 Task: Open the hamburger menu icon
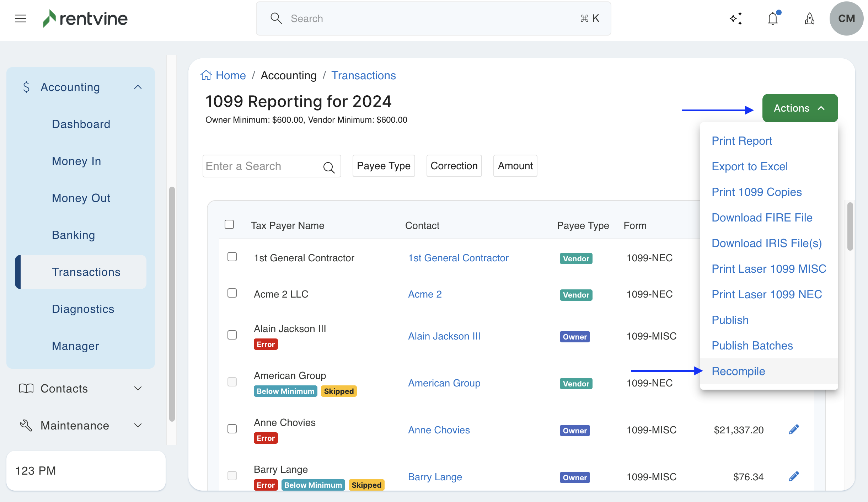click(21, 18)
